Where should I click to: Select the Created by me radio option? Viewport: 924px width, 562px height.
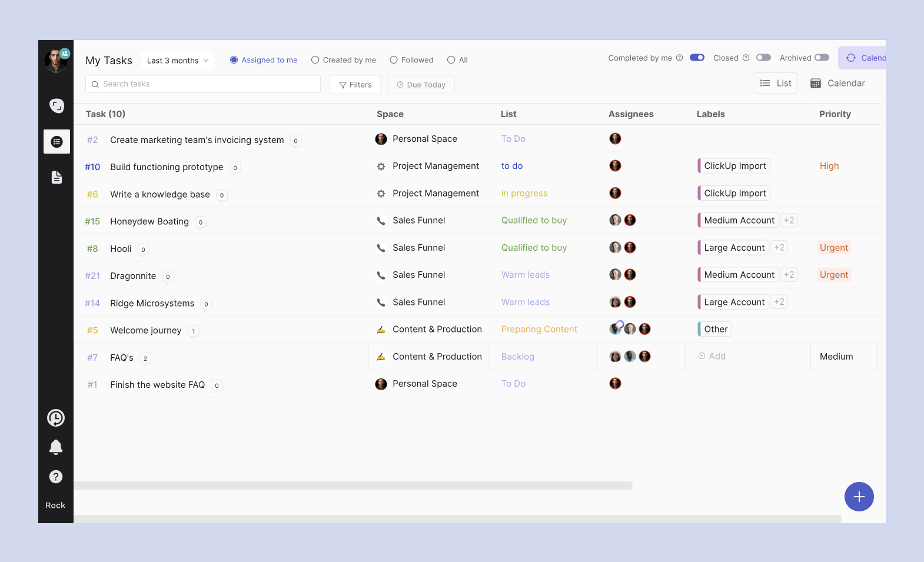344,60
